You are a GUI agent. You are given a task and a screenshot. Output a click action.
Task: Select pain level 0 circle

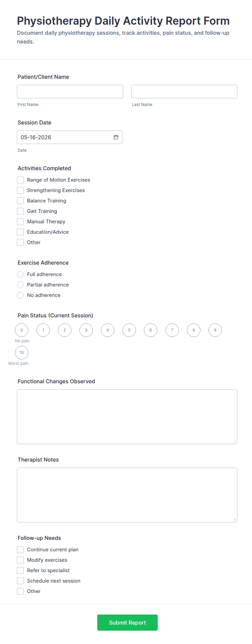coord(22,330)
